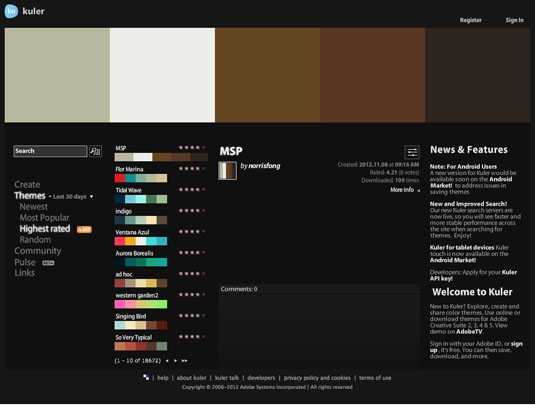Go to previous page of themes
Screen dimensions: 535x405
tap(167, 361)
